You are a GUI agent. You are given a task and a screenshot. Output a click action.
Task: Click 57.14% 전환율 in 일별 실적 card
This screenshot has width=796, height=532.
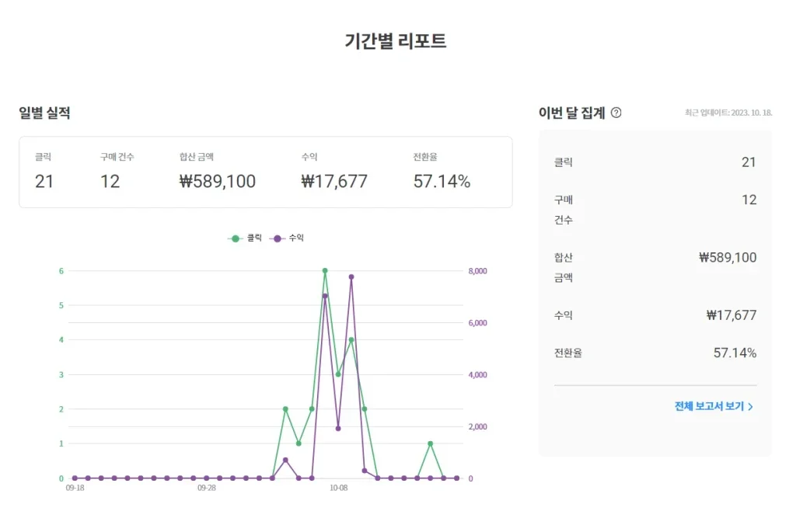point(442,182)
